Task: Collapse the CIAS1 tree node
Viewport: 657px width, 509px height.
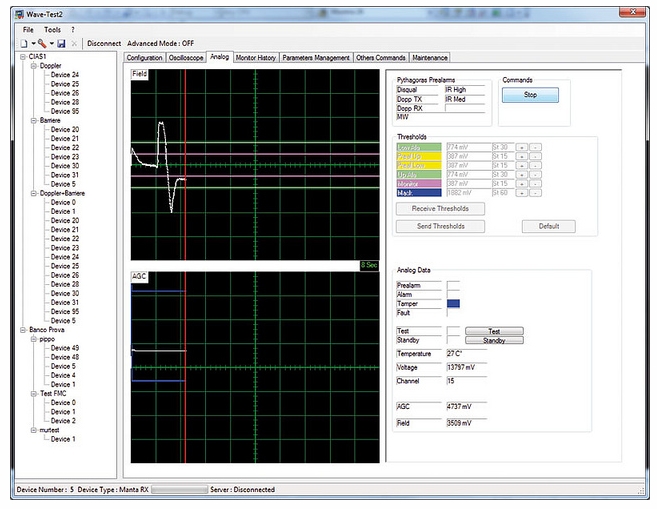Action: click(x=23, y=57)
